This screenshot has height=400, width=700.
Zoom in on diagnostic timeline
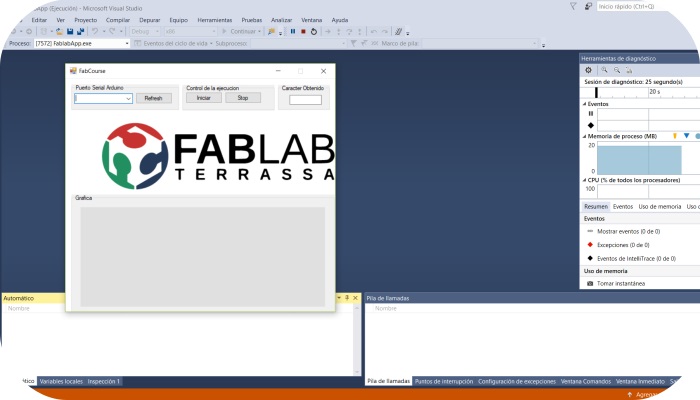(x=604, y=70)
